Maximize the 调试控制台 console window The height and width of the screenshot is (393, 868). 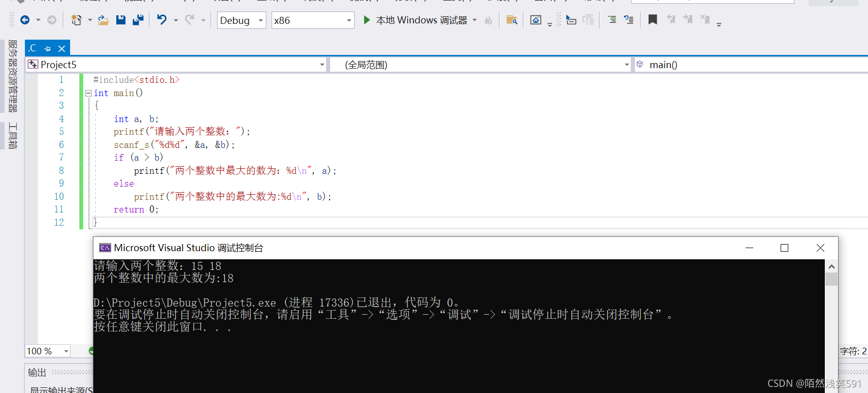coord(784,248)
